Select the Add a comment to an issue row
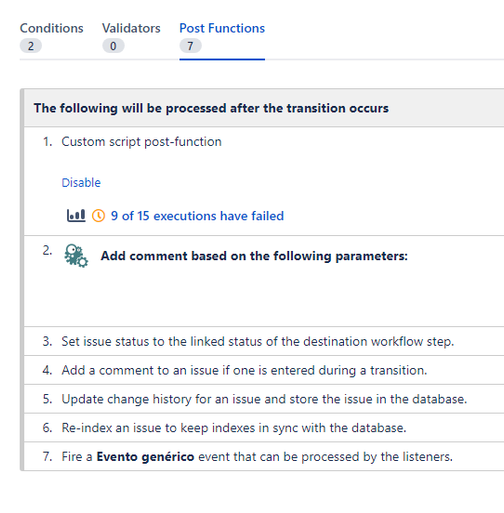The height and width of the screenshot is (513, 504). [263, 370]
